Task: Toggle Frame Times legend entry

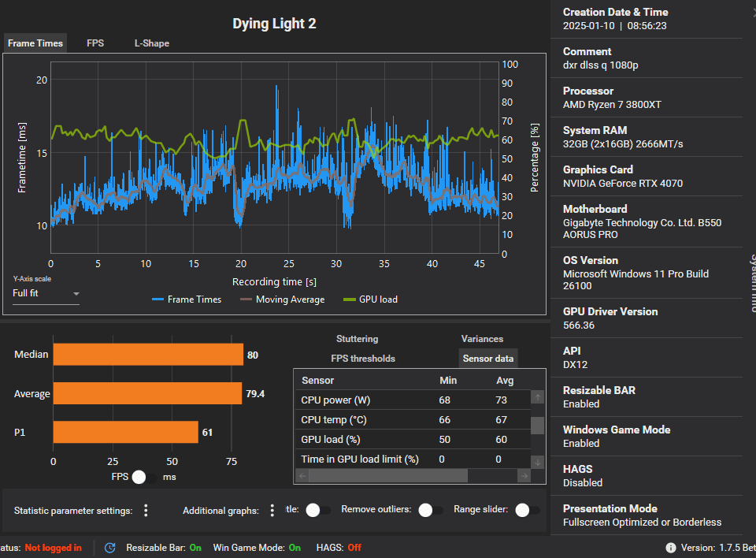Action: (x=187, y=299)
